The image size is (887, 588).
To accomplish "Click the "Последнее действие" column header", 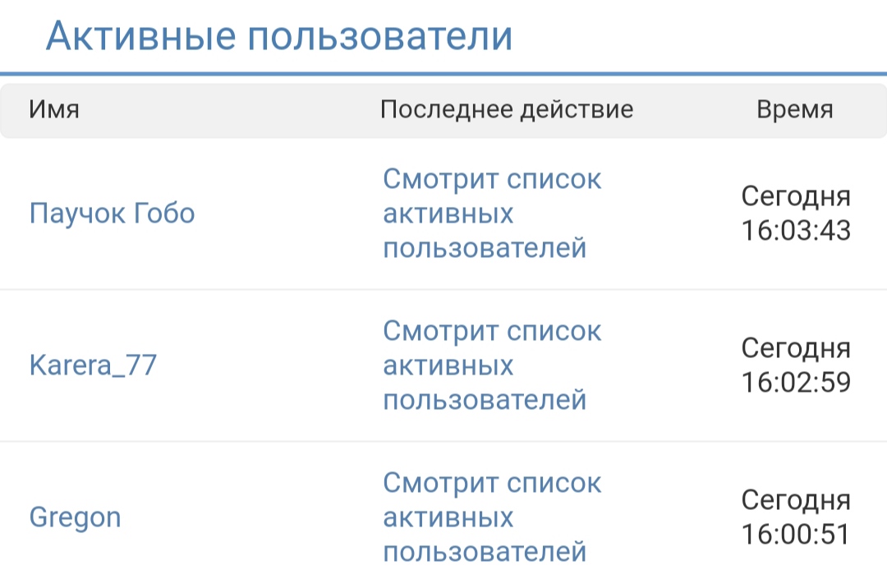I will [507, 109].
